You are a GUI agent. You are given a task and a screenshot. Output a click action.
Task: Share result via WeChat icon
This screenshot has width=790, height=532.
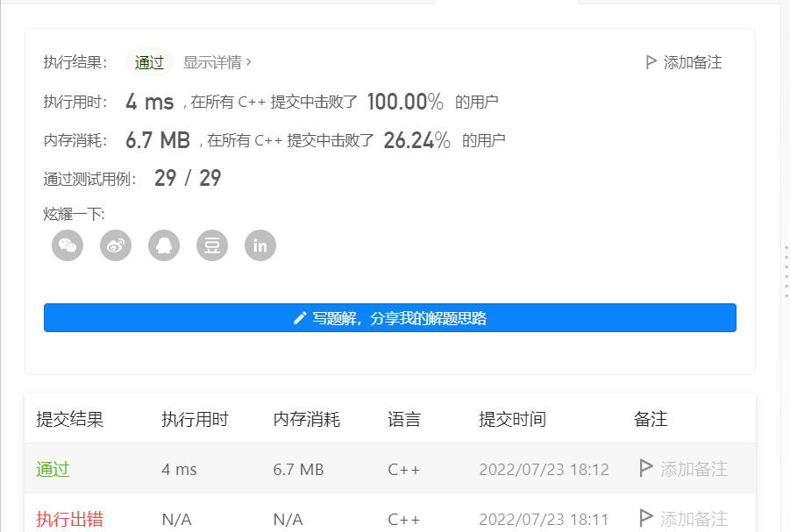[x=68, y=245]
